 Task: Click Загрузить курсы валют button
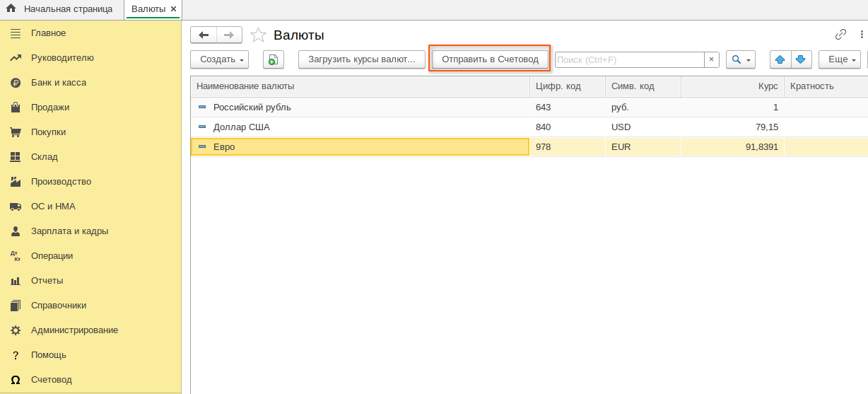click(362, 59)
